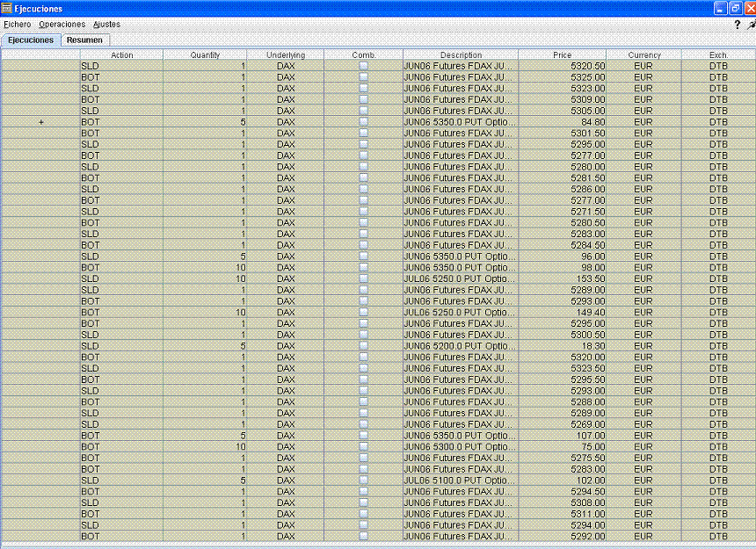Sort by the Price column header
Image resolution: width=756 pixels, height=549 pixels.
562,55
